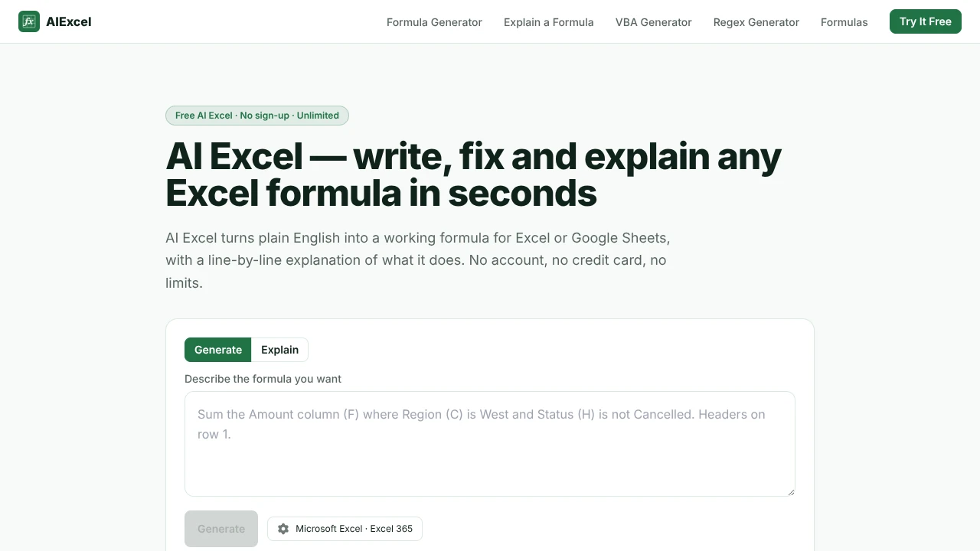Focus the formula description text area
The width and height of the screenshot is (980, 551).
point(490,444)
